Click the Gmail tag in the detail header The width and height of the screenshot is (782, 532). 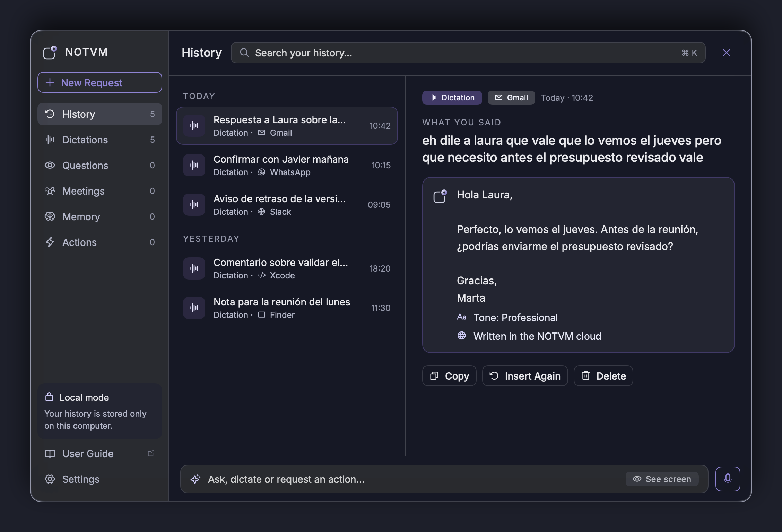[x=511, y=98]
